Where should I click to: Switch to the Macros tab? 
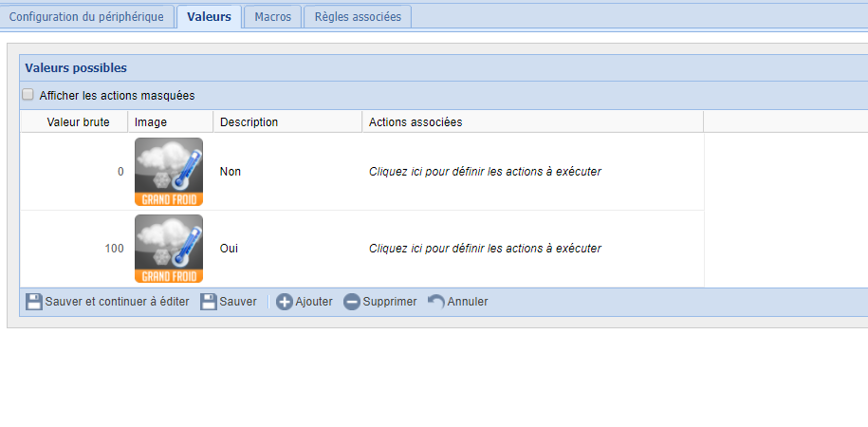point(272,16)
